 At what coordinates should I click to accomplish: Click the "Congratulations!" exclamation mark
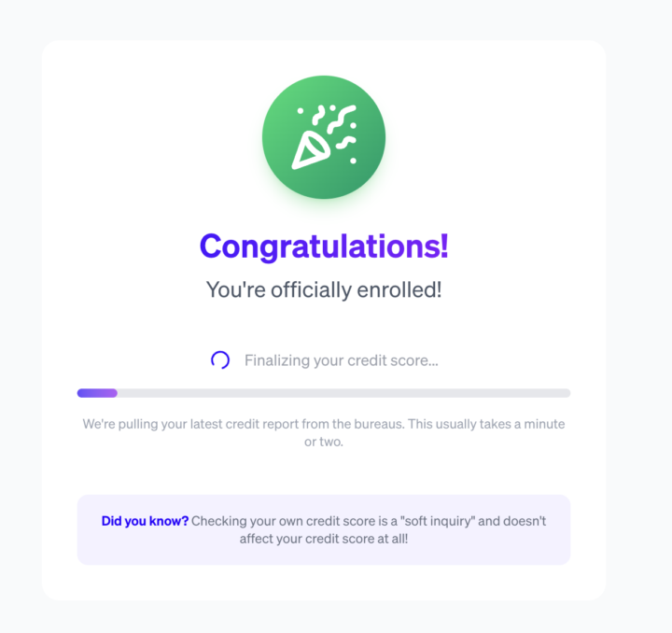coord(443,246)
